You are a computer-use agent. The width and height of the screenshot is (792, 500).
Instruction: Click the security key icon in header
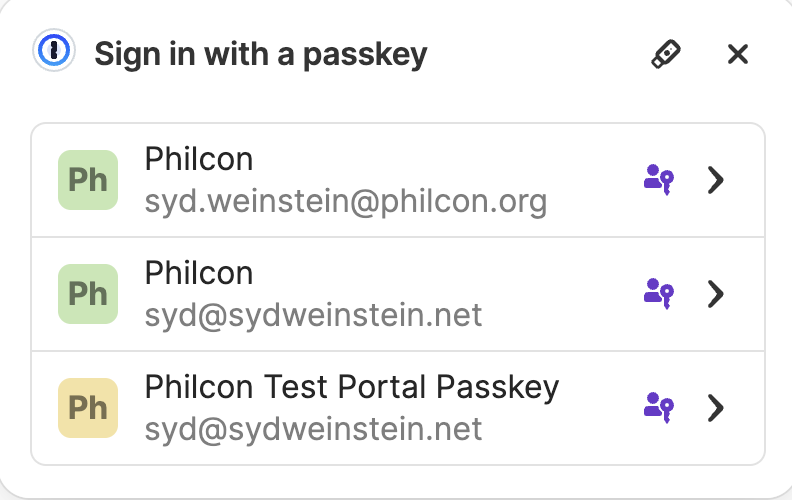pyautogui.click(x=665, y=54)
